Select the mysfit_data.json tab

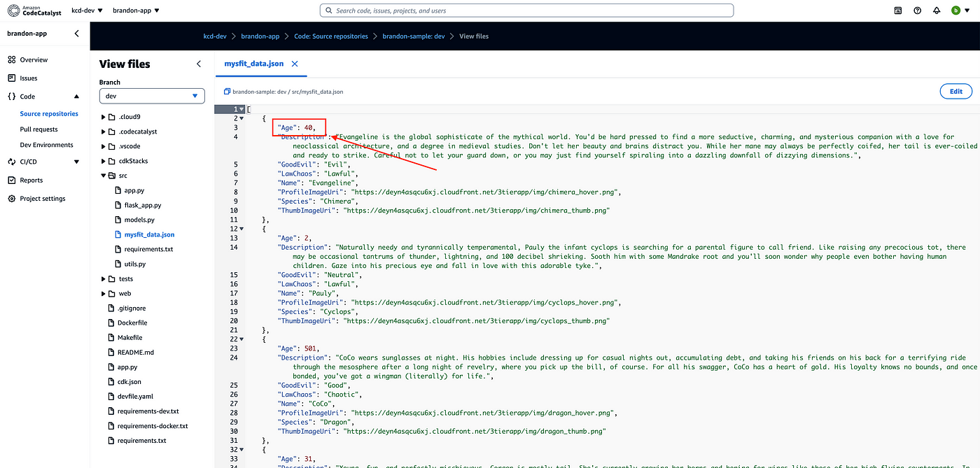coord(253,64)
